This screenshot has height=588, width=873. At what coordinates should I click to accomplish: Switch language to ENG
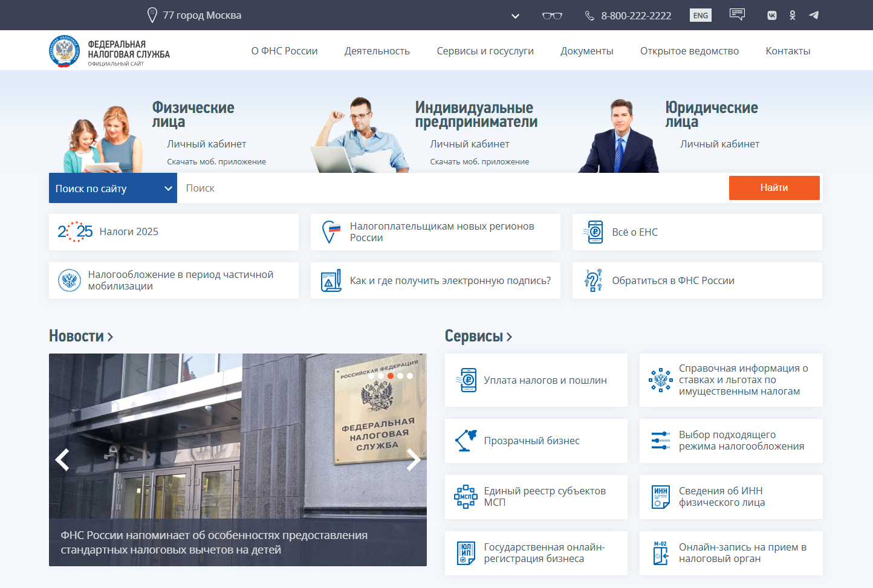(x=701, y=15)
